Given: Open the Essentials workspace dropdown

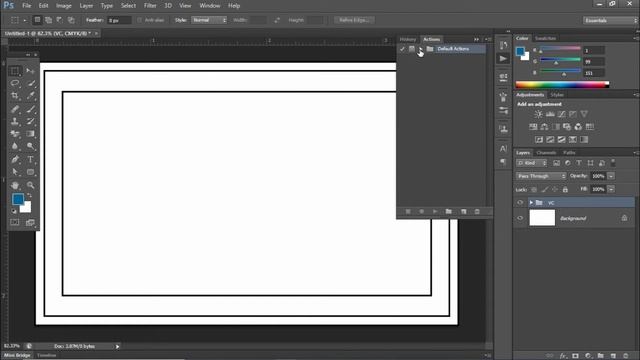Looking at the screenshot, I should coord(610,20).
